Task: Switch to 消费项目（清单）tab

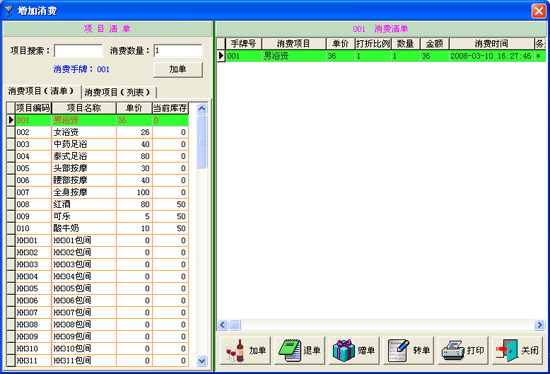Action: pos(41,91)
